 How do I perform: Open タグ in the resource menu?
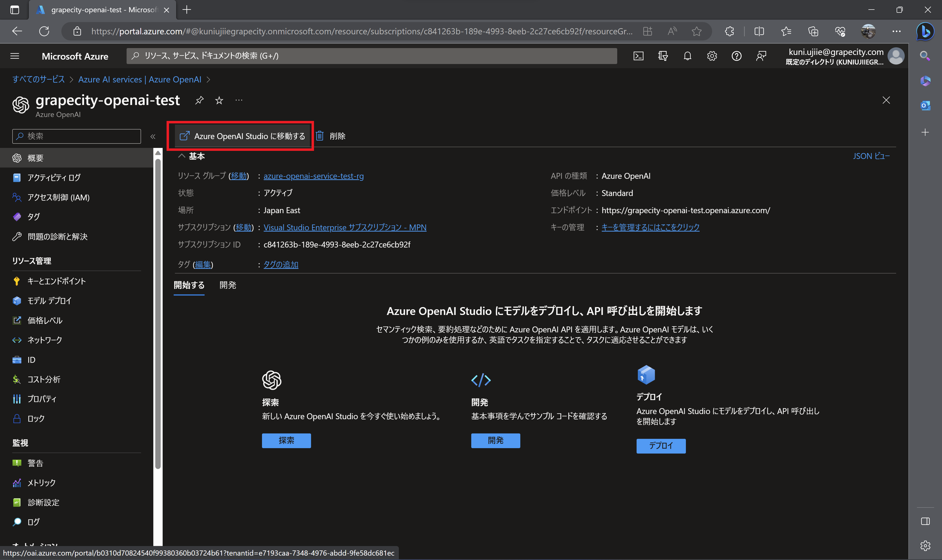tap(77, 217)
